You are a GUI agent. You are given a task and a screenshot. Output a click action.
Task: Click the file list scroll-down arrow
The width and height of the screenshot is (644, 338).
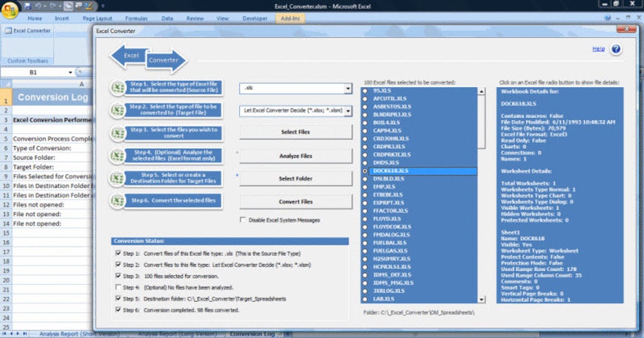481,300
